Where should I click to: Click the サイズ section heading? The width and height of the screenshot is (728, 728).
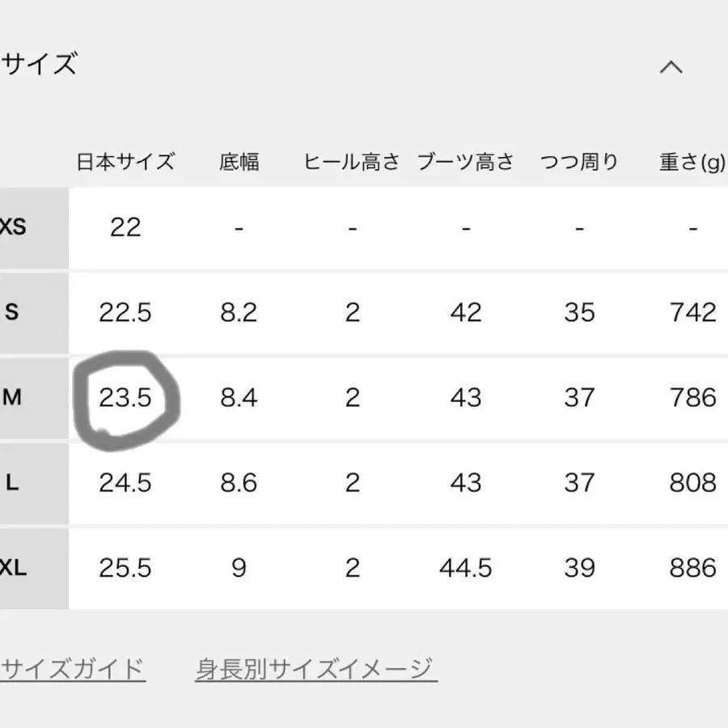[x=39, y=64]
